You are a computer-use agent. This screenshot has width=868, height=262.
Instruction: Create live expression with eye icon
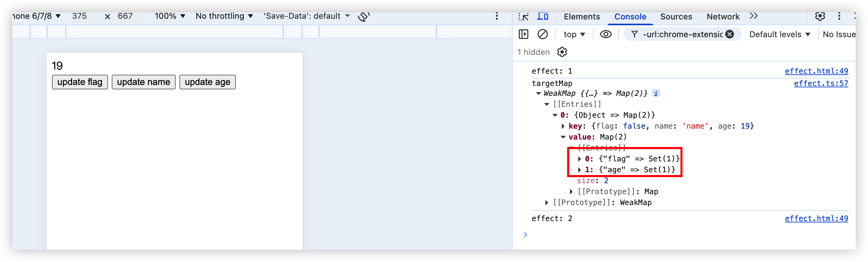(x=606, y=34)
